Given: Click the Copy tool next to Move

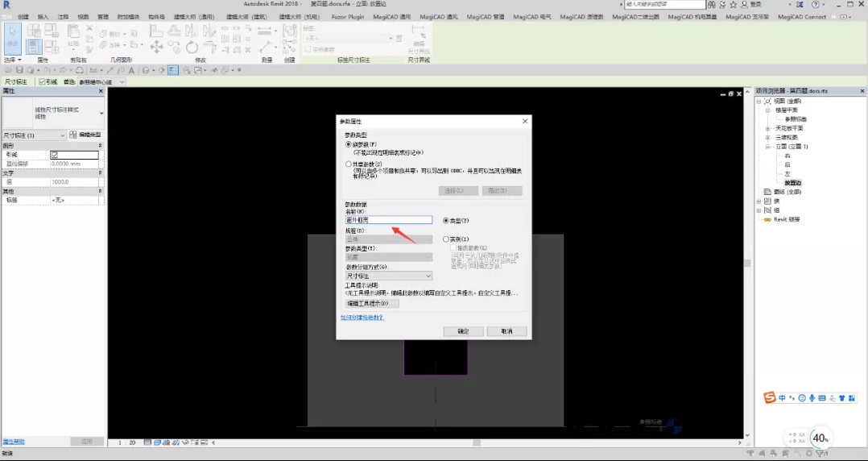Looking at the screenshot, I should (175, 47).
